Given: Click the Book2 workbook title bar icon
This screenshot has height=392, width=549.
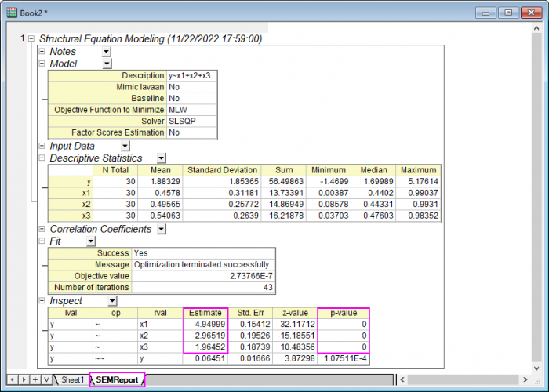Looking at the screenshot, I should click(10, 13).
